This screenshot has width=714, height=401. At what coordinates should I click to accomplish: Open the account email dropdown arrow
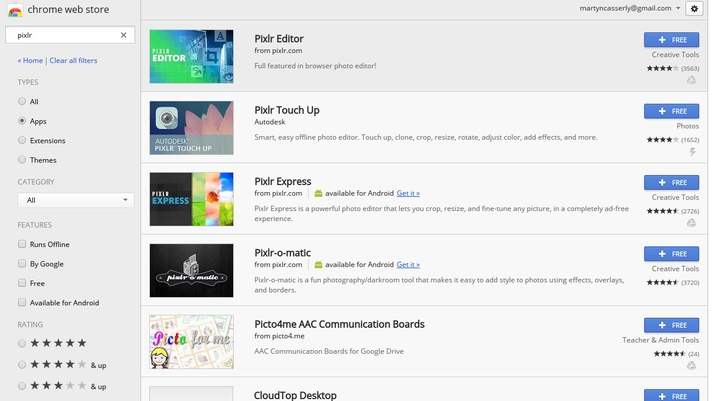678,8
